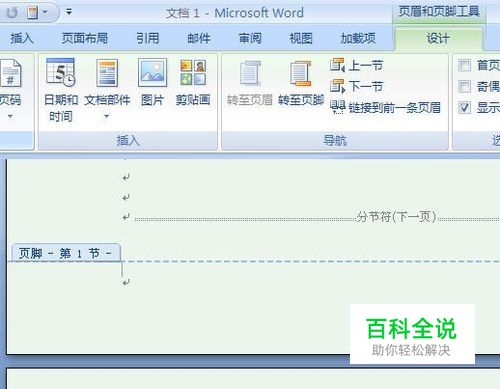Uncheck the Show Document Text (显示) checkbox
500x389 pixels.
[464, 108]
